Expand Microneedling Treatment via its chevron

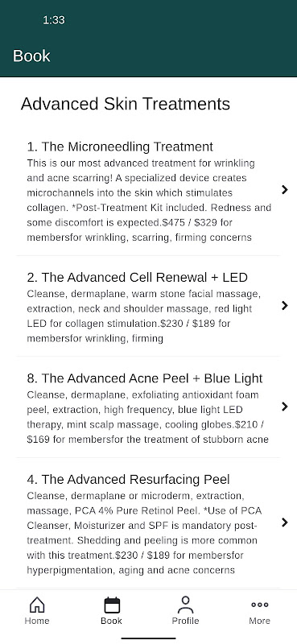pyautogui.click(x=285, y=189)
